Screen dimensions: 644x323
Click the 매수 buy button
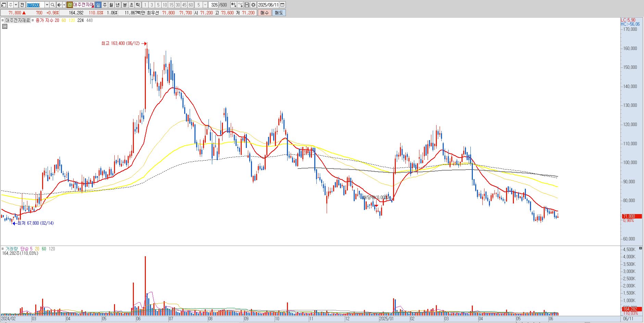[x=265, y=13]
